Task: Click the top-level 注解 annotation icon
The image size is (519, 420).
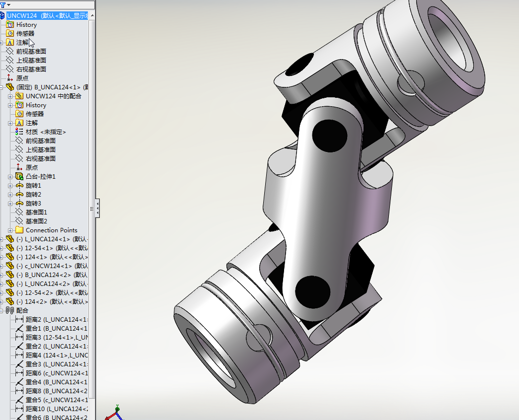Action: [x=10, y=42]
